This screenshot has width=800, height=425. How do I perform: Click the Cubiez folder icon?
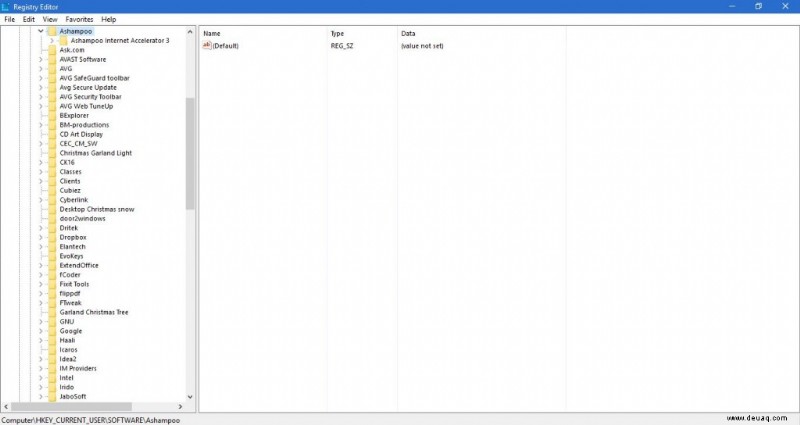[52, 190]
